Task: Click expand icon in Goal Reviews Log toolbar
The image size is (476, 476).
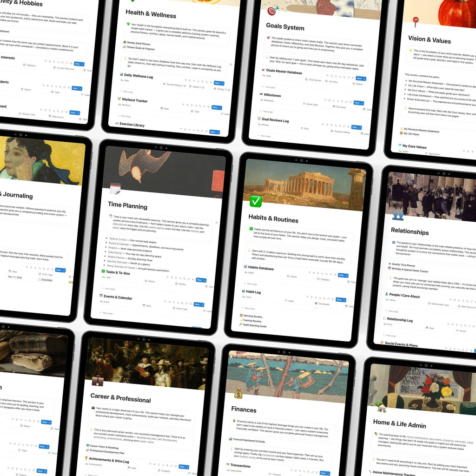Action: (x=344, y=126)
